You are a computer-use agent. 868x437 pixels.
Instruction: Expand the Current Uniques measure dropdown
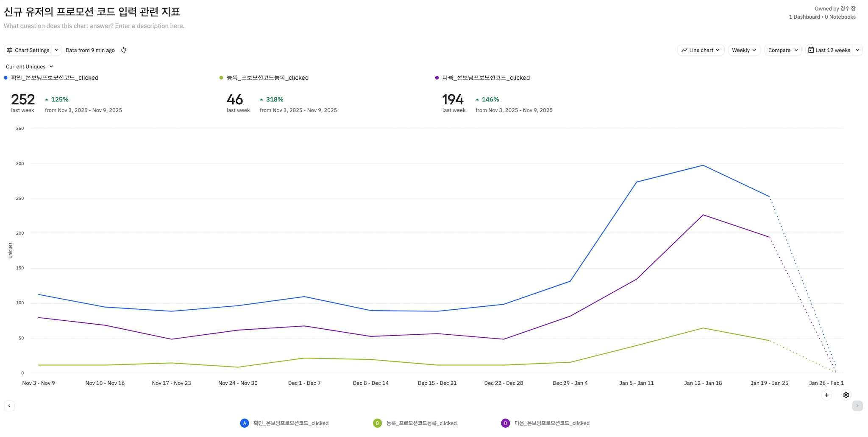[x=29, y=67]
